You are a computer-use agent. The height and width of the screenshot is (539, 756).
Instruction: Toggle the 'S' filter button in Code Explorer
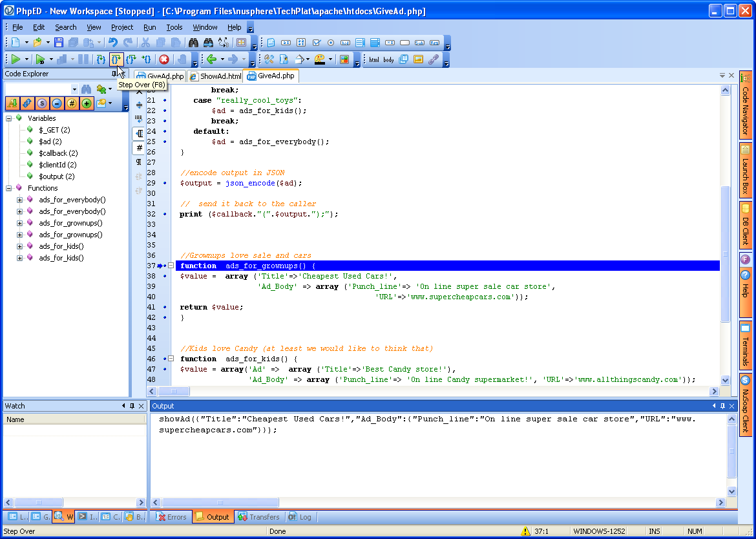(42, 103)
